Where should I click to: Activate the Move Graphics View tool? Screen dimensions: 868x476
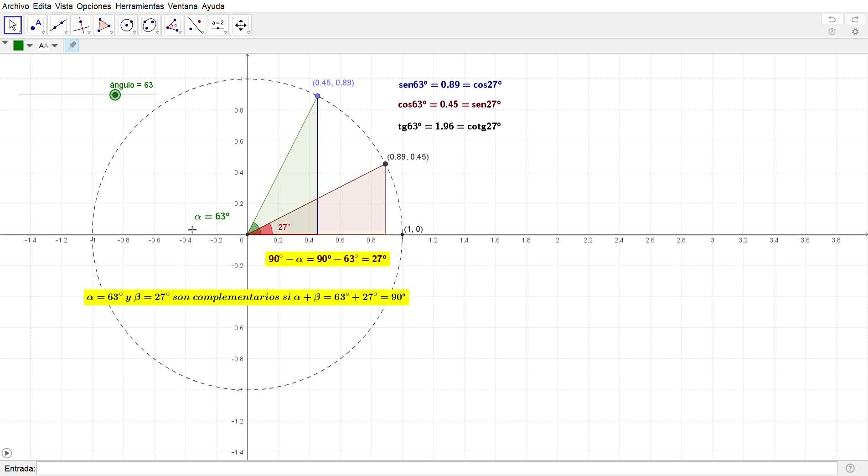(x=241, y=26)
